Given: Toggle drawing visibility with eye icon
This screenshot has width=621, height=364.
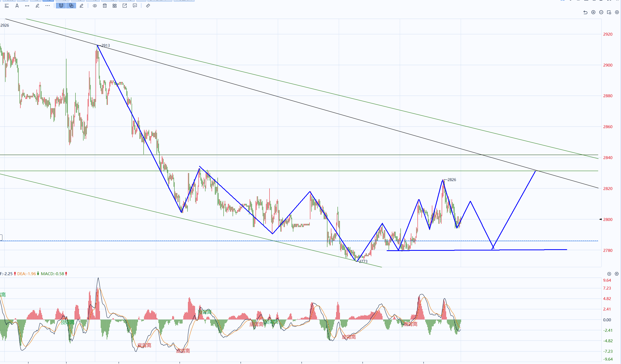Looking at the screenshot, I should tap(95, 6).
